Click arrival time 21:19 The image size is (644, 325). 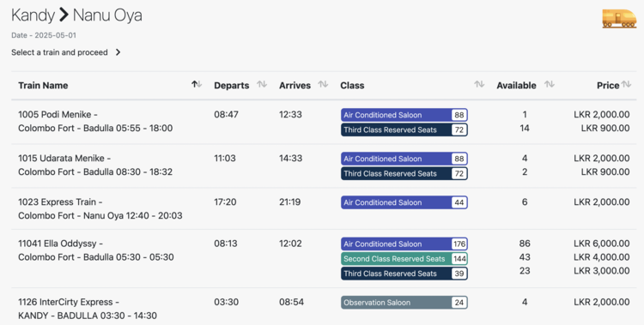290,202
